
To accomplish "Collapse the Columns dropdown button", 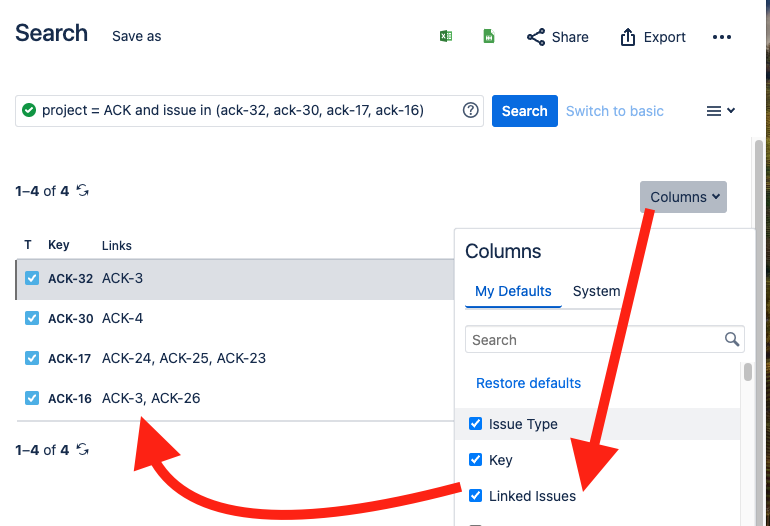I will click(683, 197).
